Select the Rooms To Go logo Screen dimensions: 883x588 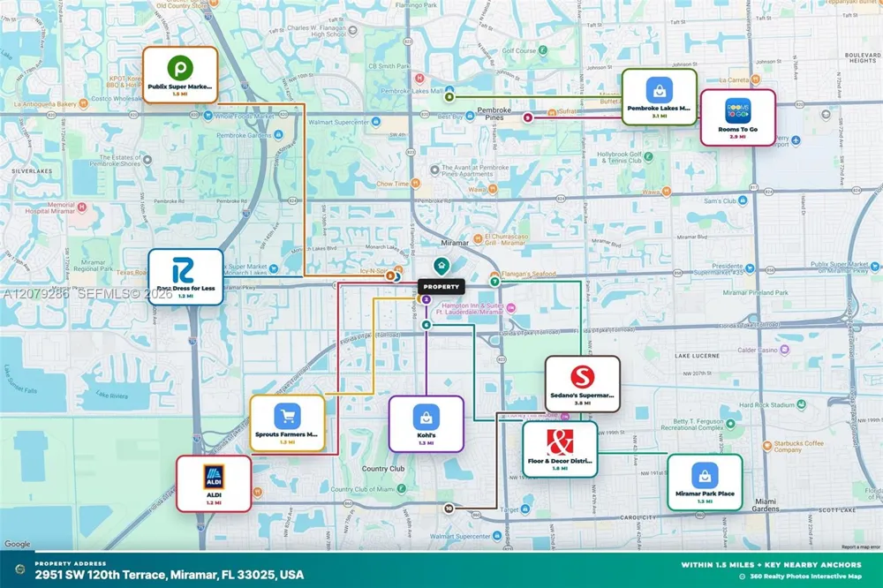737,111
